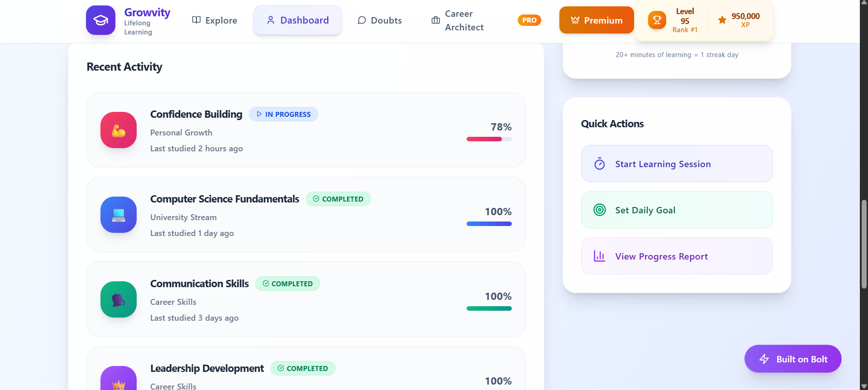The image size is (868, 390).
Task: Start a Learning Session
Action: point(677,164)
